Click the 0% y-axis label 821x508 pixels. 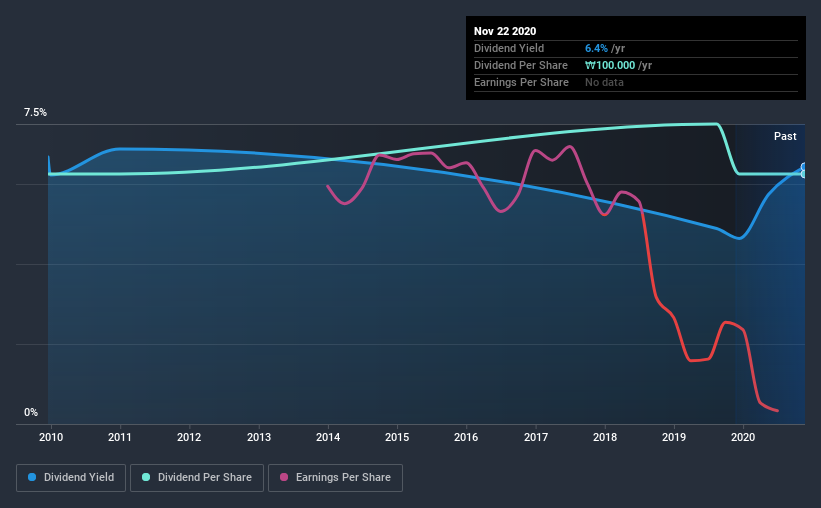tap(31, 413)
